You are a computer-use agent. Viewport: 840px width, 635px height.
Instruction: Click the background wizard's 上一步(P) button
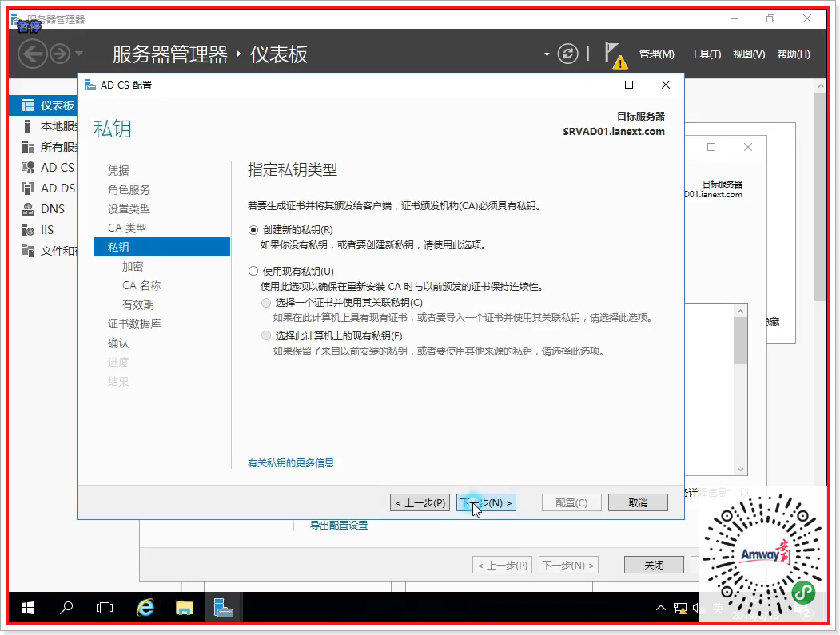[503, 565]
